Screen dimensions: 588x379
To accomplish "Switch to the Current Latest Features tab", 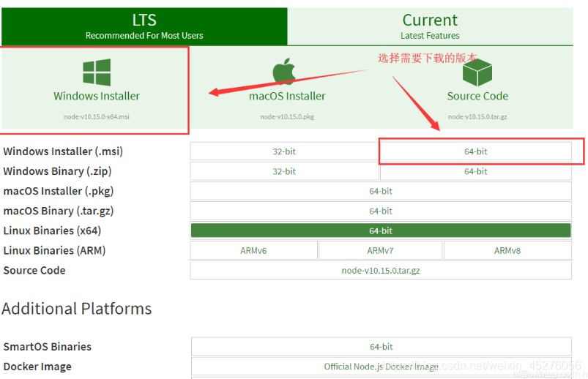I will point(430,26).
